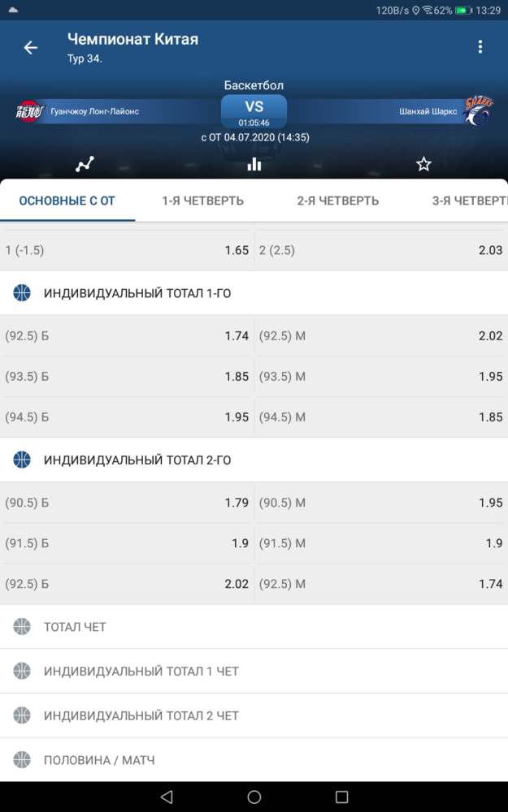
Task: Switch to the 2-Я ЧЕТВЕРТЬ tab
Action: pyautogui.click(x=338, y=201)
